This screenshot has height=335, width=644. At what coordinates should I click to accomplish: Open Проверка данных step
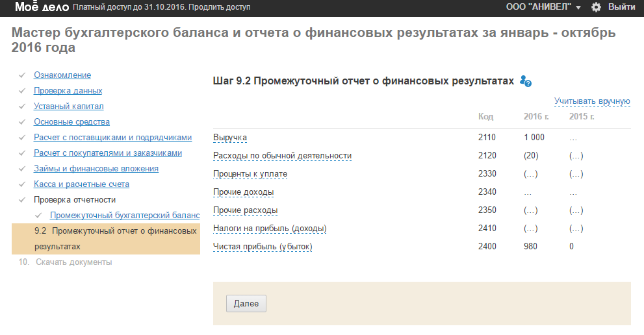[68, 91]
